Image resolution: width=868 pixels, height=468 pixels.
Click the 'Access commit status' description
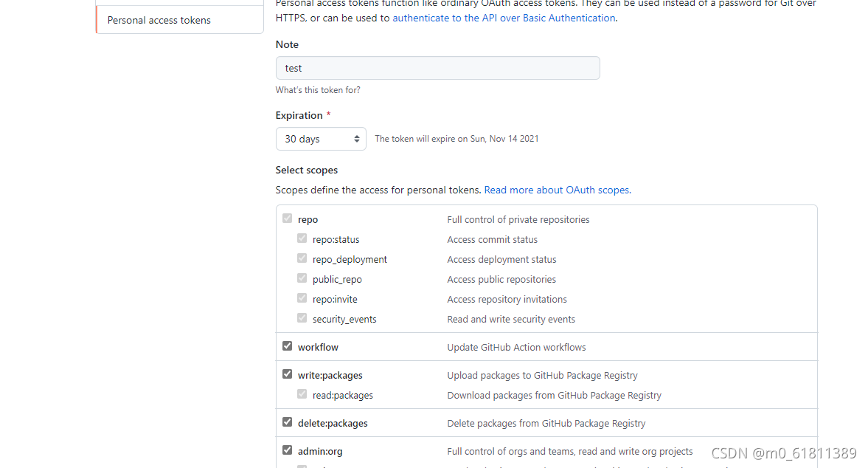tap(492, 240)
